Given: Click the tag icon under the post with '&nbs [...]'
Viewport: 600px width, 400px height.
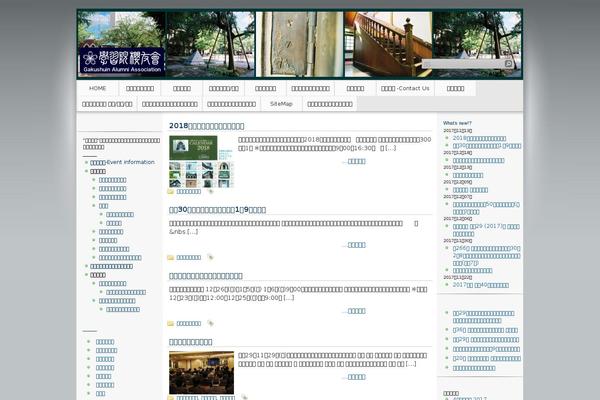Looking at the screenshot, I should (210, 257).
